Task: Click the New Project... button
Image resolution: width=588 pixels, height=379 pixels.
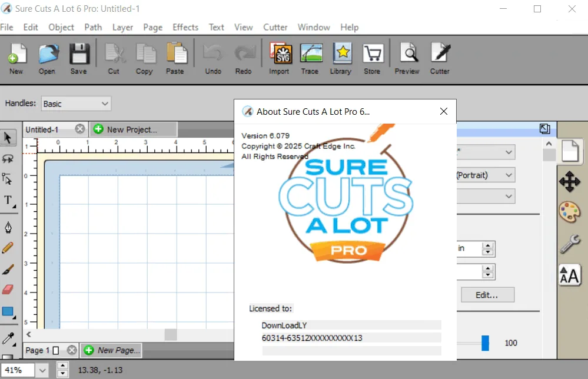Action: pyautogui.click(x=132, y=129)
